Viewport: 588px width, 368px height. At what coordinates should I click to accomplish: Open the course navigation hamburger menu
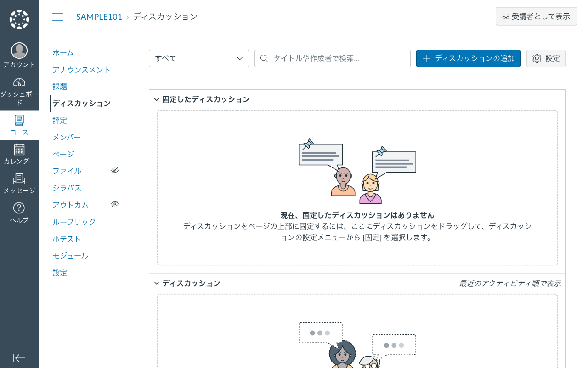(58, 17)
